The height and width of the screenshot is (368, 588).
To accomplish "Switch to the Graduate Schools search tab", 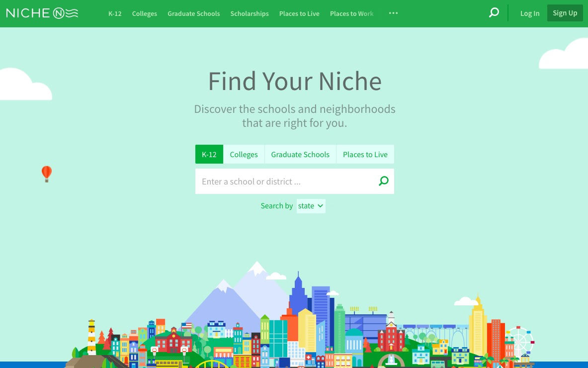I will [x=300, y=154].
